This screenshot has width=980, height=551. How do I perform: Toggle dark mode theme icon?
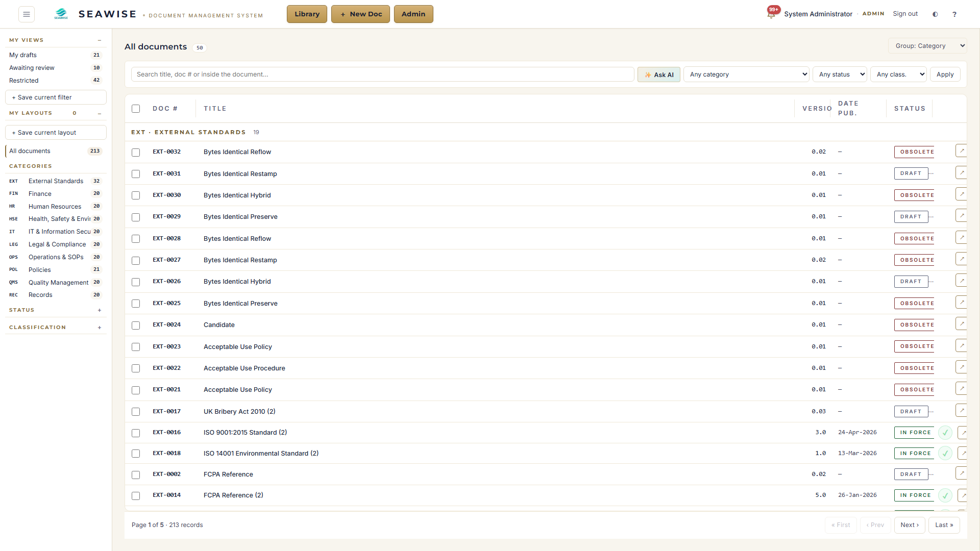(935, 14)
